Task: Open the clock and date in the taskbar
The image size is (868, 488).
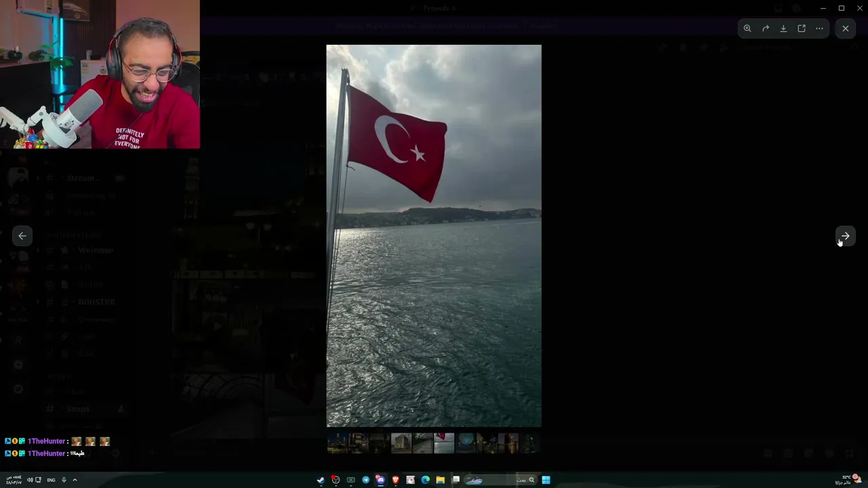Action: pos(14,480)
